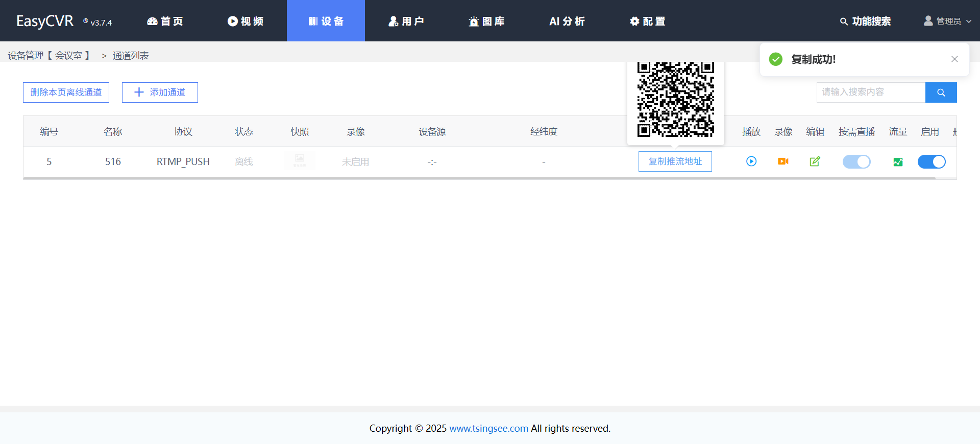980x444 pixels.
Task: Switch to the 视频 video tab
Action: coord(246,21)
